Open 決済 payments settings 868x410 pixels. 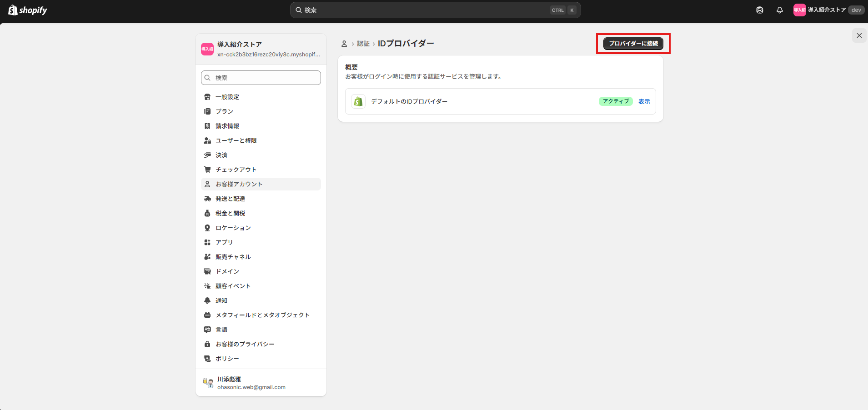tap(221, 155)
